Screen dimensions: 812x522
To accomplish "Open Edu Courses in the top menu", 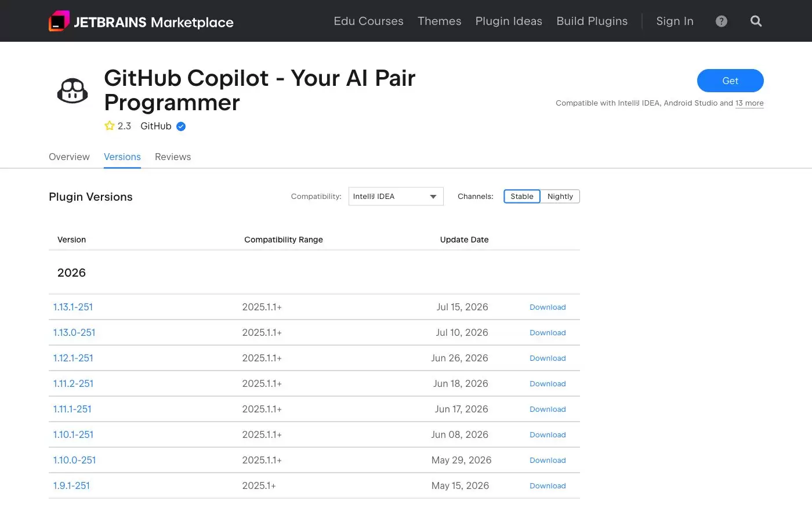I will tap(368, 21).
